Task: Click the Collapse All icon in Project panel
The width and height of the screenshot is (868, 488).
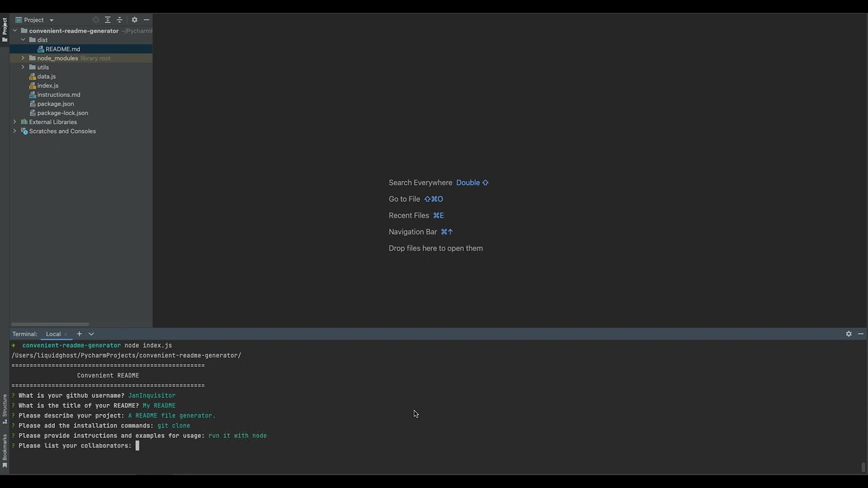Action: [119, 20]
